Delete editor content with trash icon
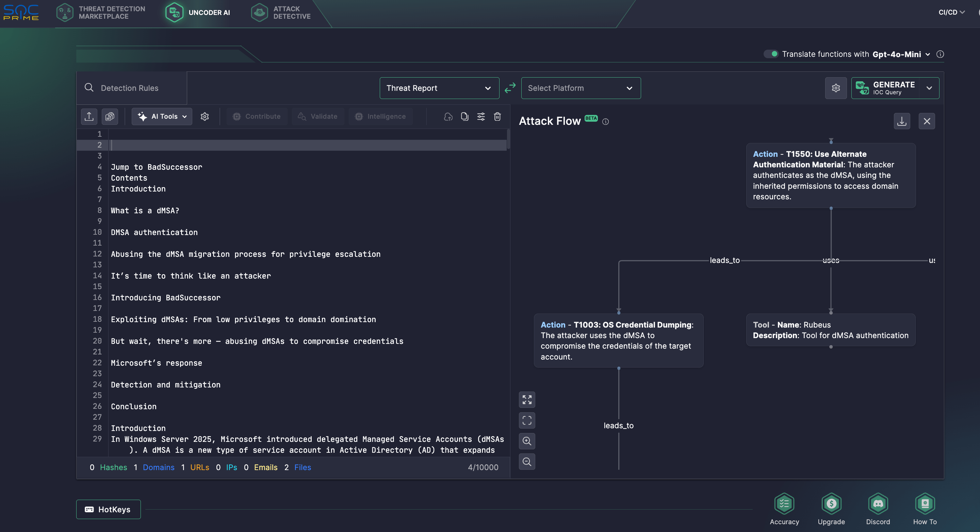980x532 pixels. [497, 116]
